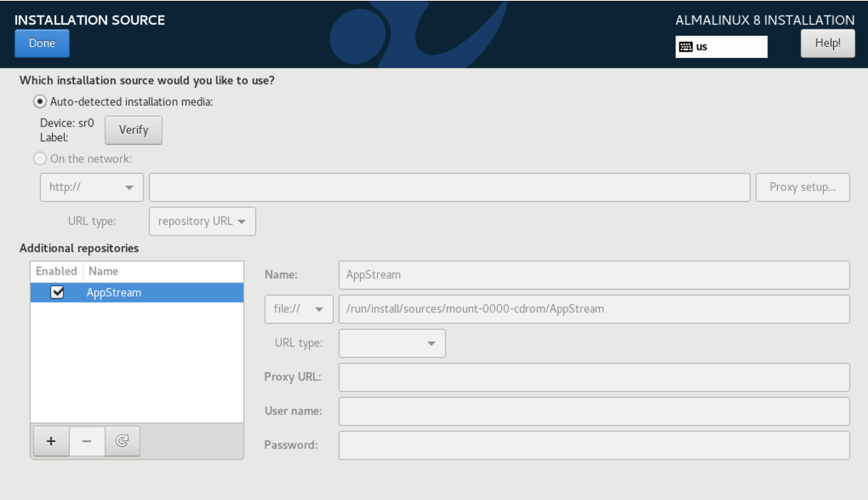The height and width of the screenshot is (500, 868).
Task: Click the revert repository changes icon
Action: 122,441
